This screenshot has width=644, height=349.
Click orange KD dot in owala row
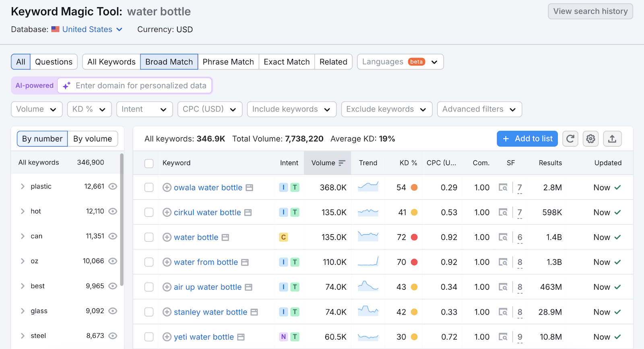coord(414,187)
